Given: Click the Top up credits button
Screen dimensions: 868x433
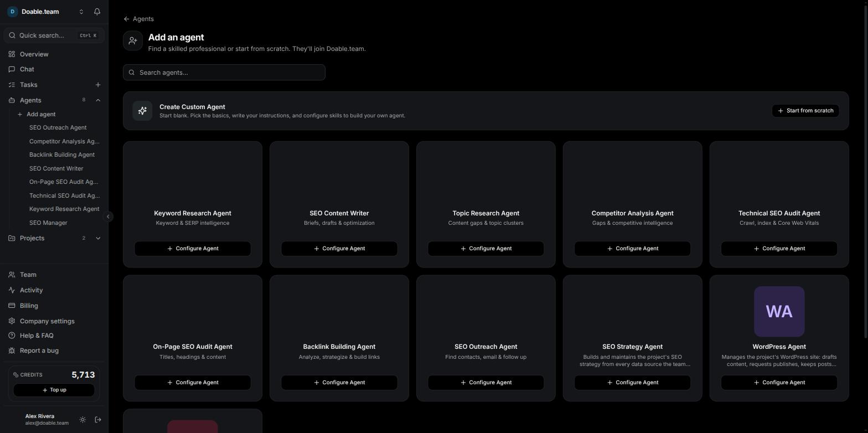Looking at the screenshot, I should pos(54,390).
